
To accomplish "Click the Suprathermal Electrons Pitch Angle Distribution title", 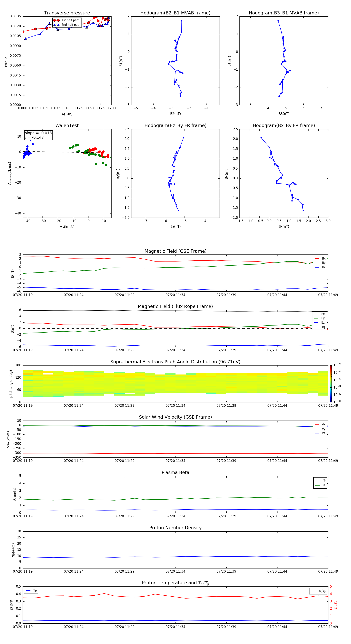I will click(175, 362).
